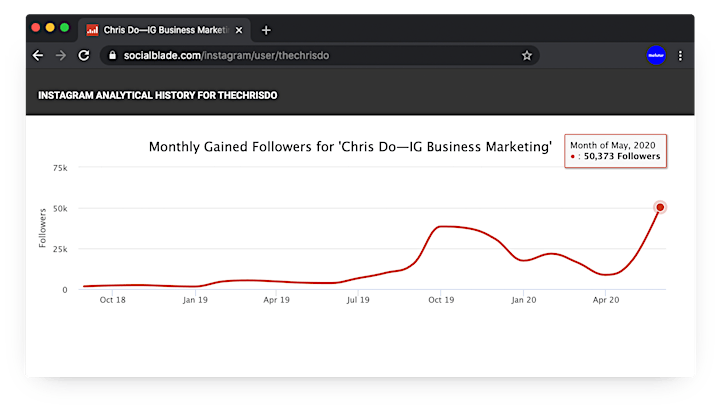
Task: Open a new tab with the plus button
Action: (266, 30)
